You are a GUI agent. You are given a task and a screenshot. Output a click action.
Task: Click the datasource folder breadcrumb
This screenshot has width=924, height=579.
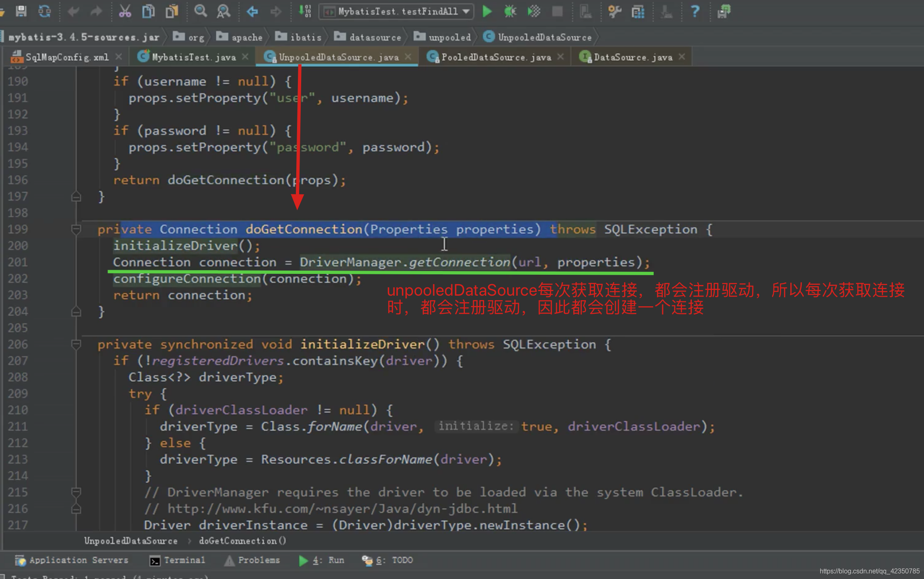point(368,37)
